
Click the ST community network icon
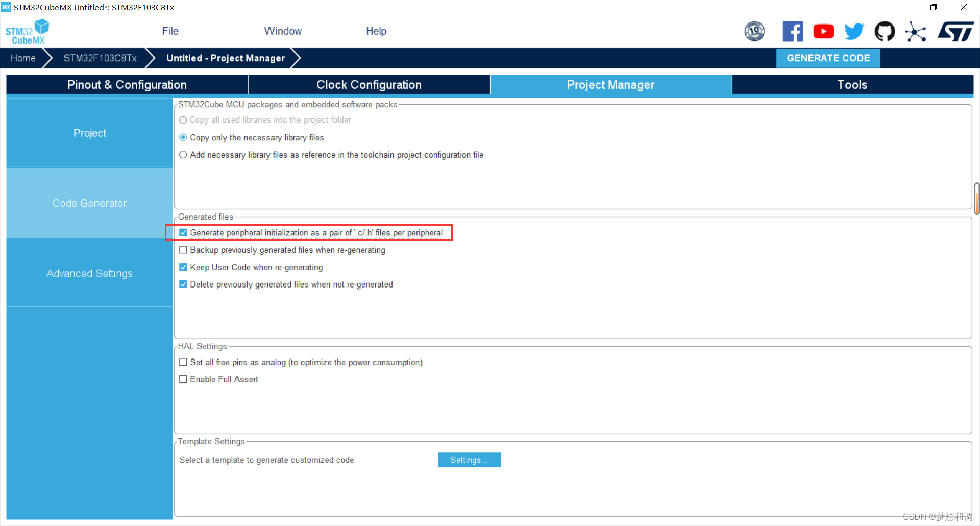point(916,32)
